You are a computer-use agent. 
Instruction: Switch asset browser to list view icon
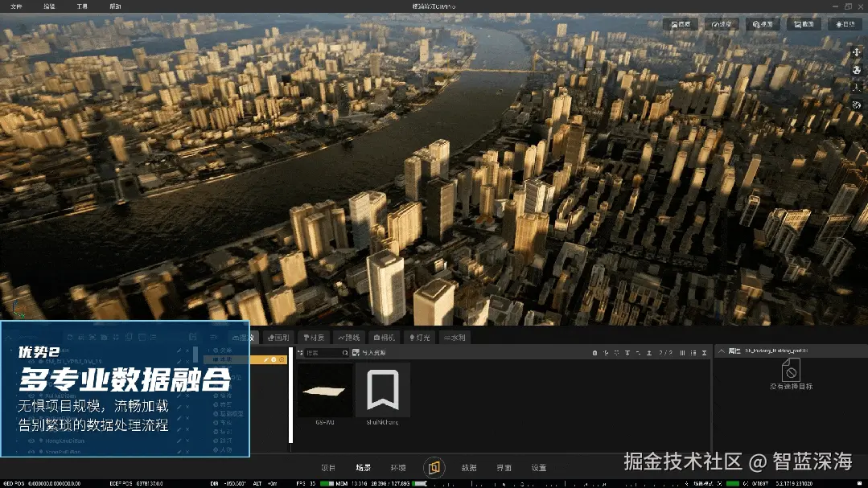click(693, 352)
